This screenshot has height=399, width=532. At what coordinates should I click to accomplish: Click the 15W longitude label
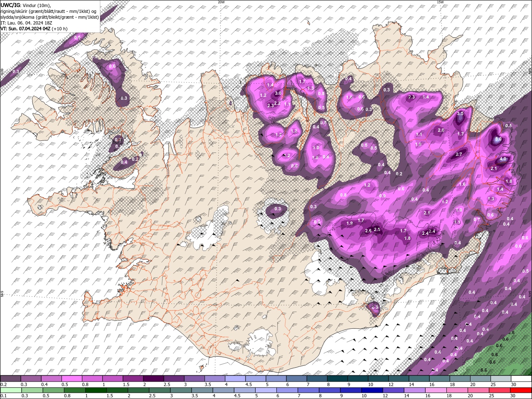(440, 2)
